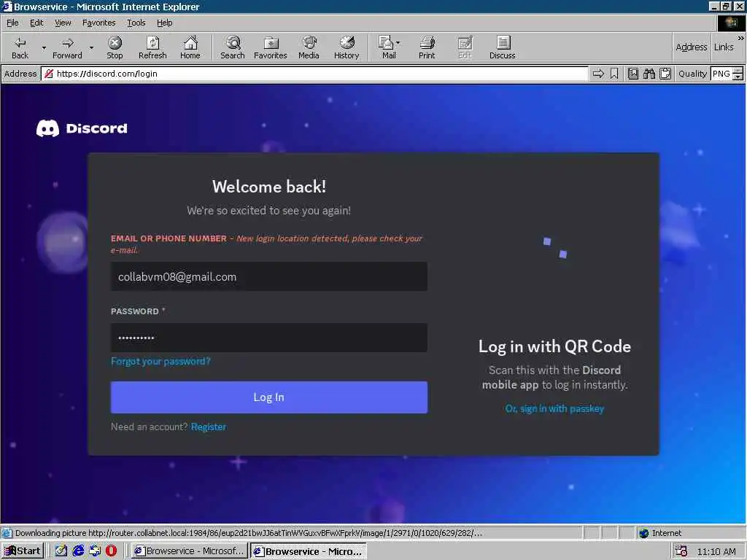Open the Help menu

tap(164, 23)
